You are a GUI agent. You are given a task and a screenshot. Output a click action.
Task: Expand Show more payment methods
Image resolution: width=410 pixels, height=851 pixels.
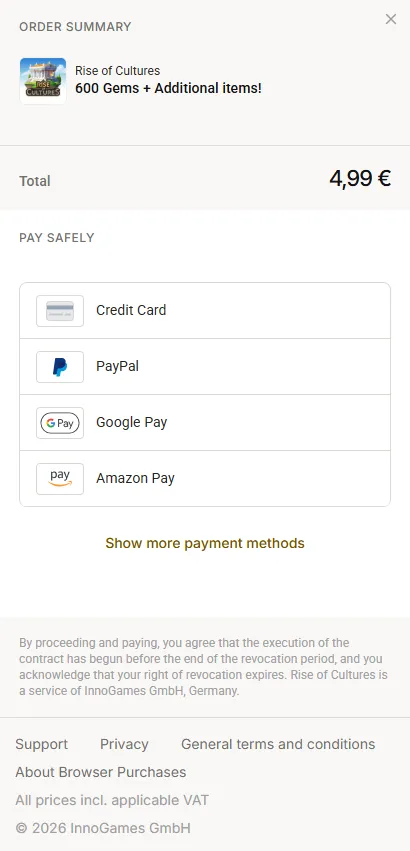(205, 543)
